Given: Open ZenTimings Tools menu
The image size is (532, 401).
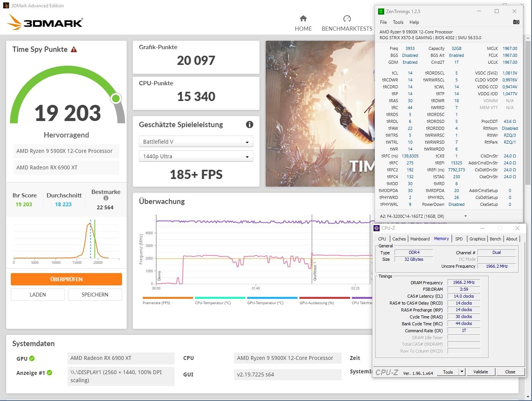Looking at the screenshot, I should [x=398, y=22].
